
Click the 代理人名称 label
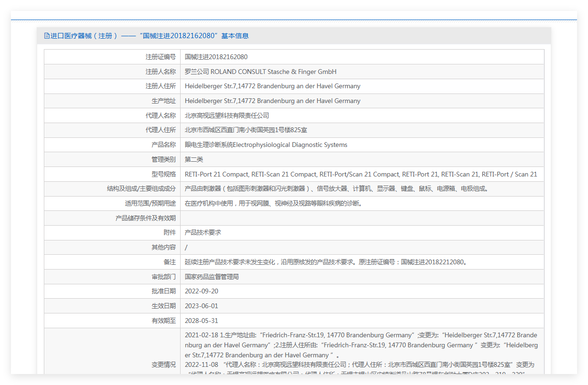pos(161,115)
